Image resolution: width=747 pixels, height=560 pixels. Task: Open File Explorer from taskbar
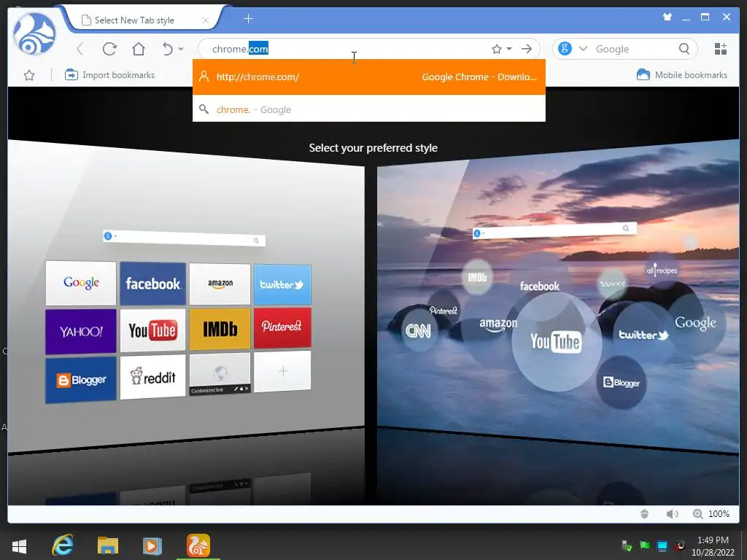(x=108, y=545)
